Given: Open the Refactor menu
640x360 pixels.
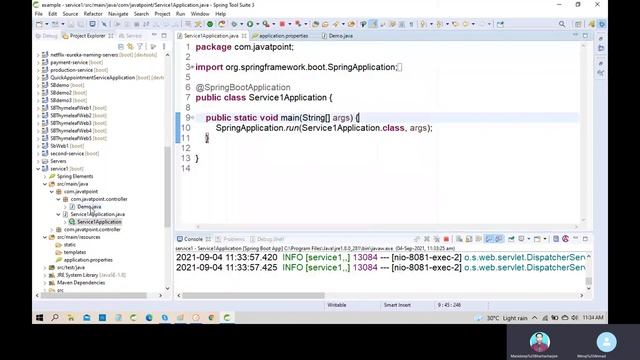Looking at the screenshot, I should tap(93, 14).
